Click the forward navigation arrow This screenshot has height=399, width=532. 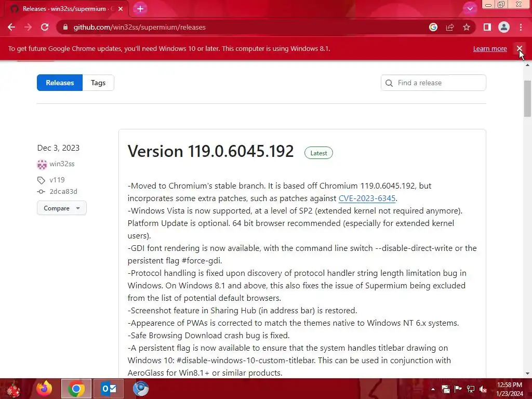pyautogui.click(x=28, y=27)
